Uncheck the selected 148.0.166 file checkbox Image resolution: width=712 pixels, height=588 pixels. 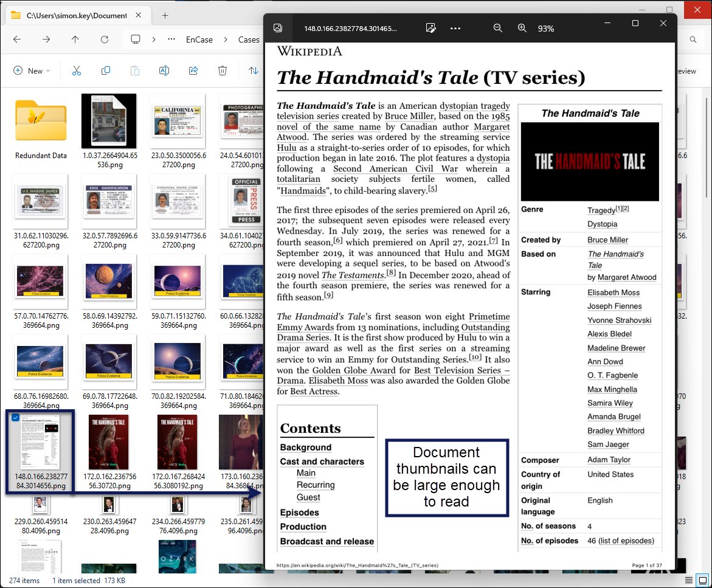click(15, 418)
